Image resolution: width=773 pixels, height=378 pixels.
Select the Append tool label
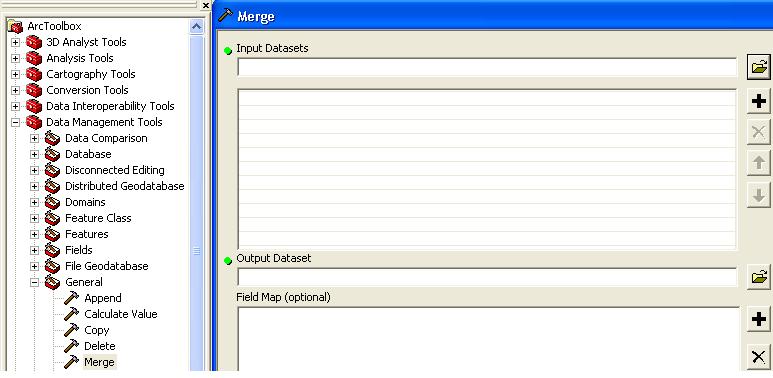pyautogui.click(x=103, y=298)
